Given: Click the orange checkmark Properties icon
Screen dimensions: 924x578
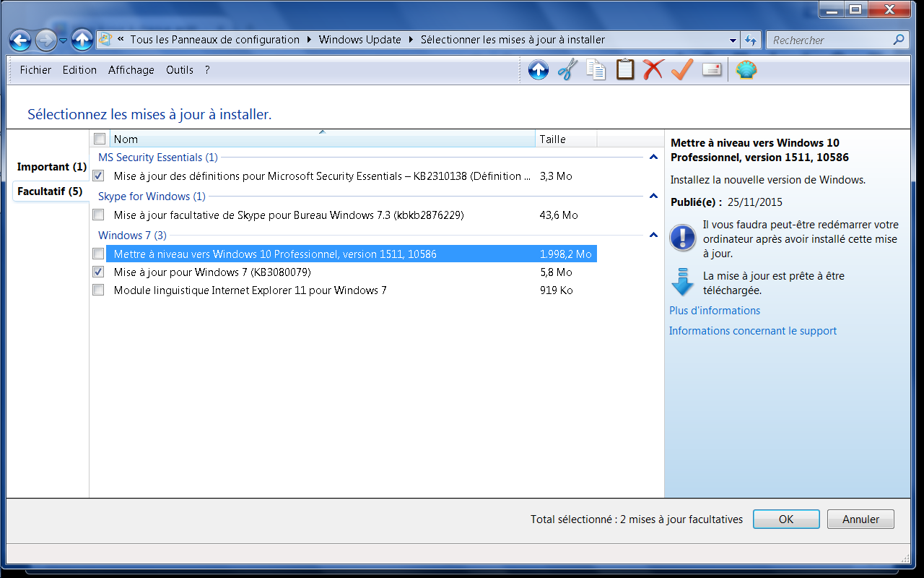Looking at the screenshot, I should click(x=682, y=70).
